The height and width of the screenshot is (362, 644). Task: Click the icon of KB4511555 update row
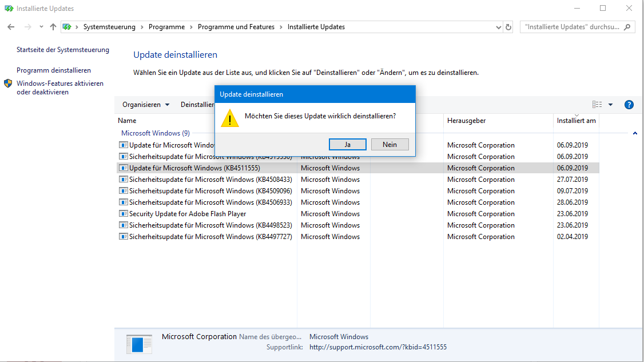tap(123, 168)
